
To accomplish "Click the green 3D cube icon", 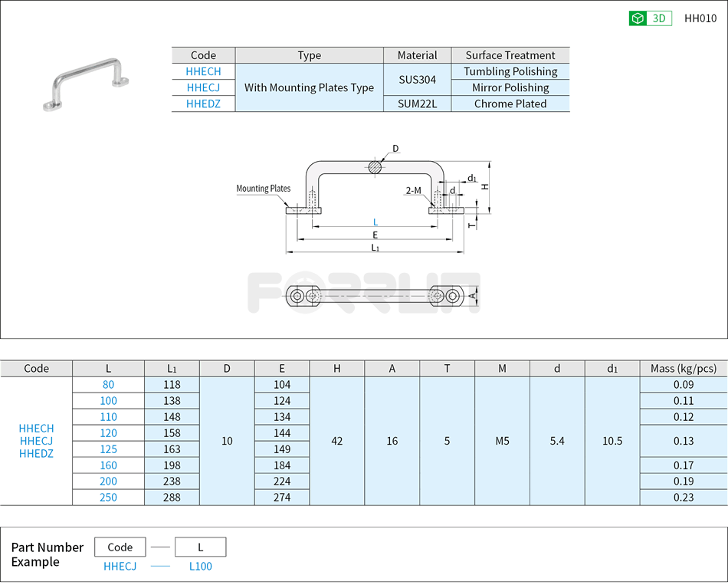I will pyautogui.click(x=638, y=18).
